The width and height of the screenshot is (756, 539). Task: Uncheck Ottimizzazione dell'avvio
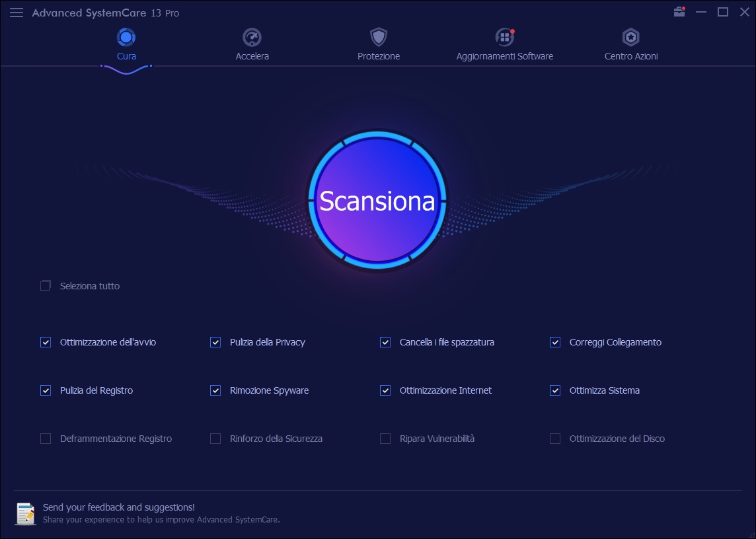click(x=46, y=342)
